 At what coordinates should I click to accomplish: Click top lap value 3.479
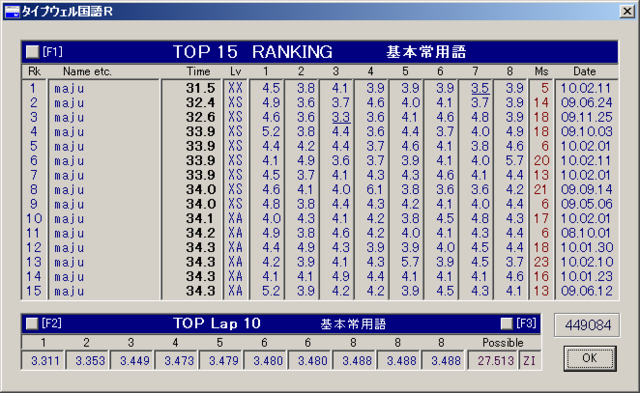click(223, 361)
